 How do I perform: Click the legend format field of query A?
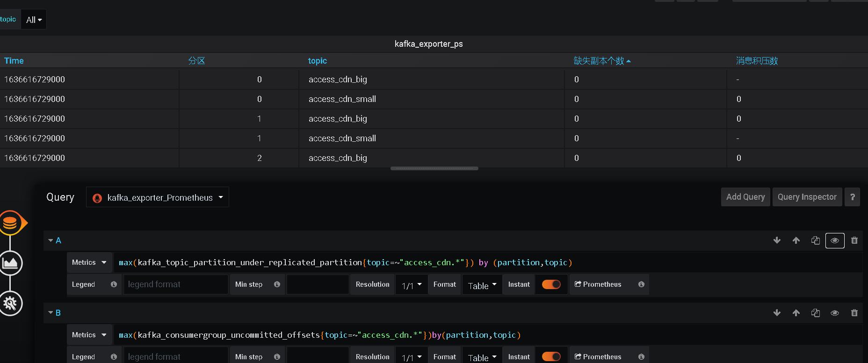[175, 284]
